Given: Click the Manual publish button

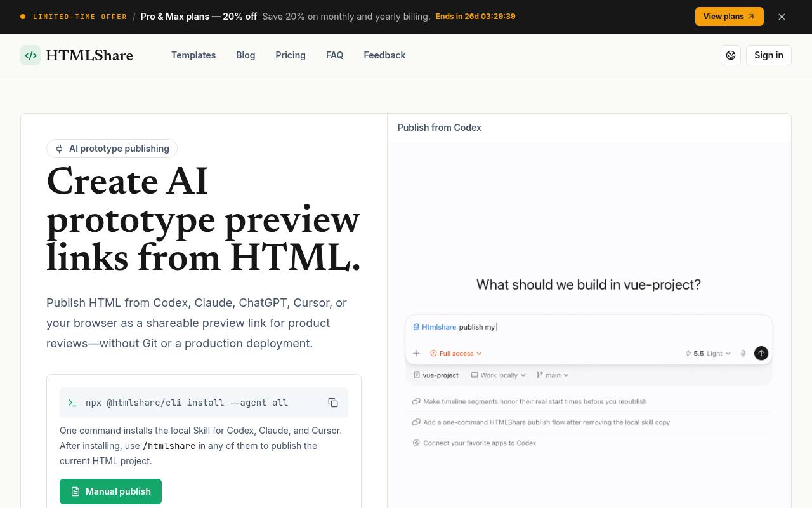Looking at the screenshot, I should 110,491.
